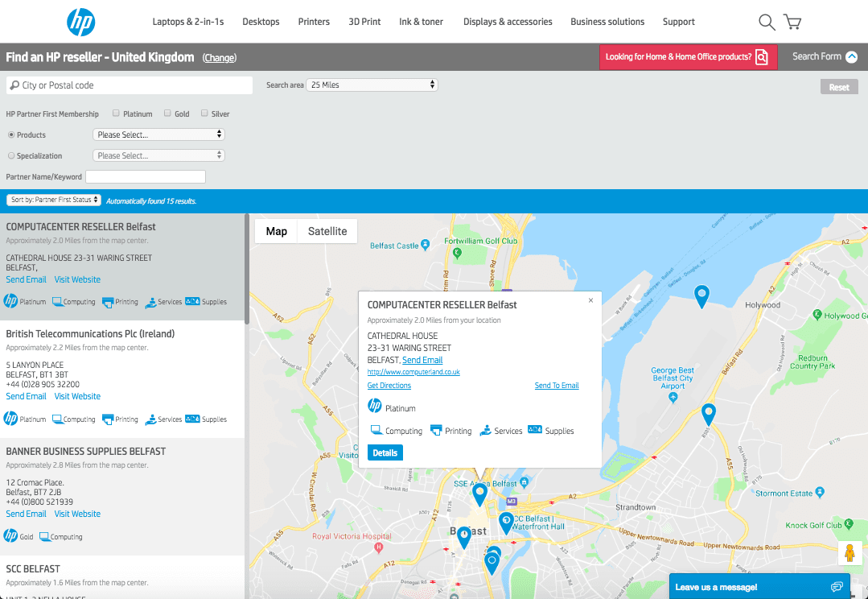Open the shopping cart icon
The height and width of the screenshot is (599, 868).
coord(792,22)
